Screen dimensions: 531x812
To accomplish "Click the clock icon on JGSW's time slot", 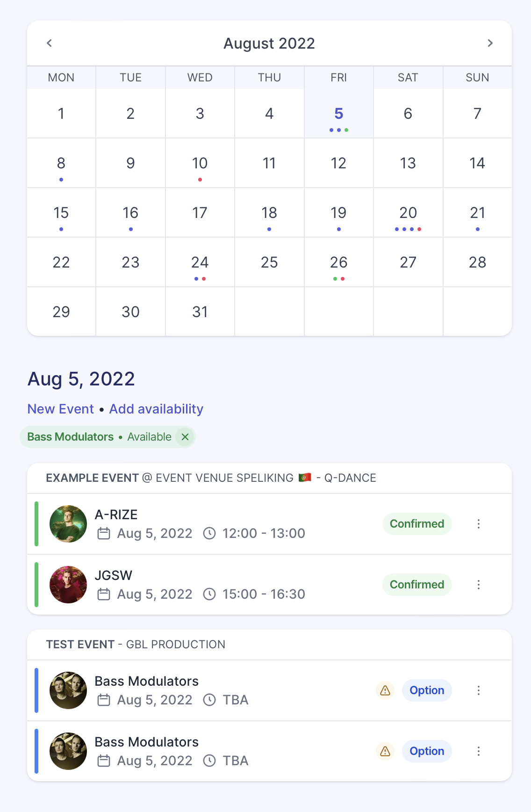I will [x=210, y=594].
